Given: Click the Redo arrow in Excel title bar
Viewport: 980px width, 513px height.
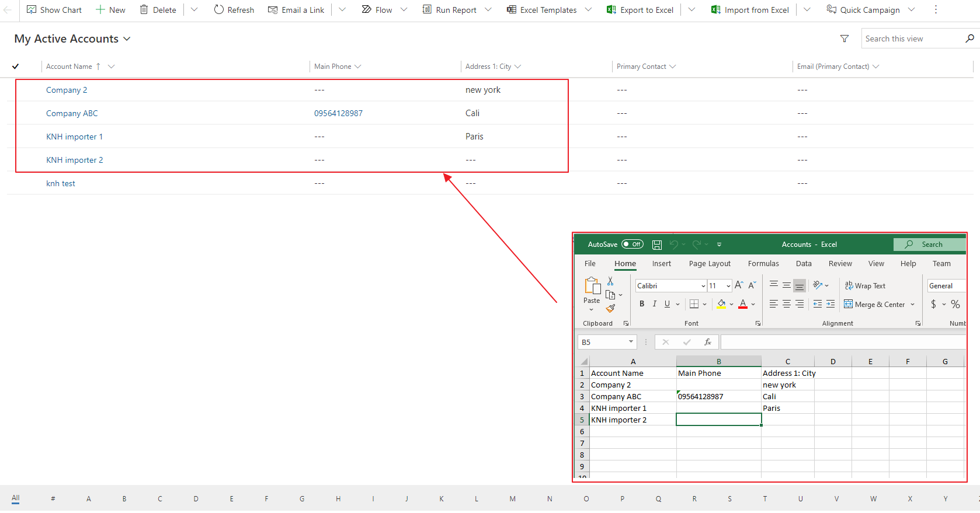Looking at the screenshot, I should [697, 245].
